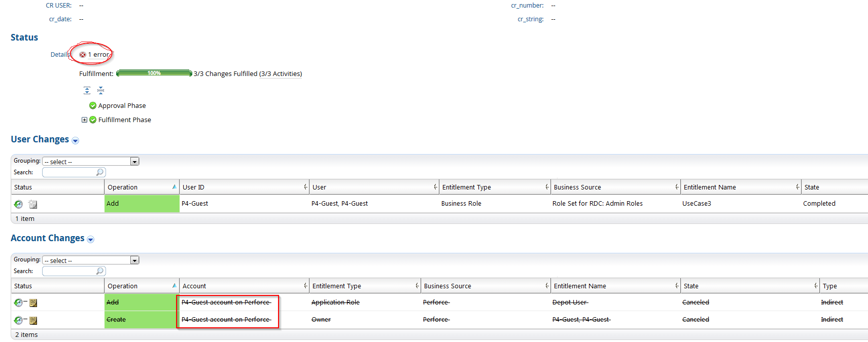
Task: Click the User Changes search magnifier icon
Action: coord(100,172)
